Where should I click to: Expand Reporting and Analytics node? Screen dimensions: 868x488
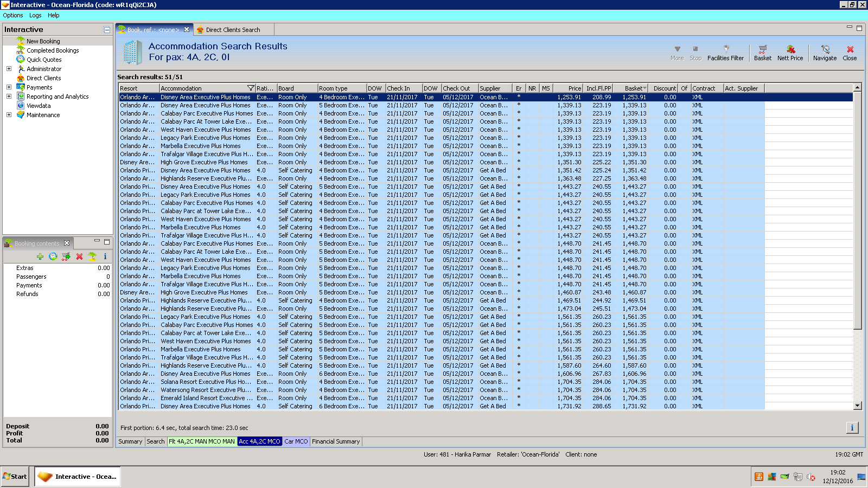click(9, 97)
